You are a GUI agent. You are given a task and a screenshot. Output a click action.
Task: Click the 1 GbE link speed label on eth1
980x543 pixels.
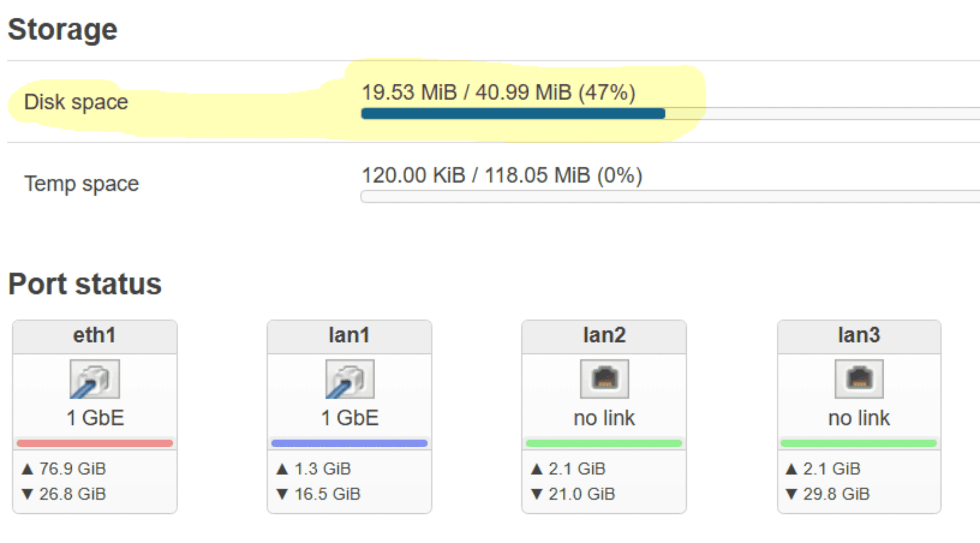95,417
